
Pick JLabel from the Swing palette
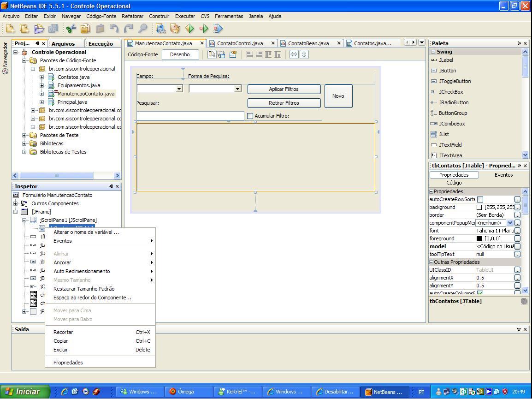(445, 60)
